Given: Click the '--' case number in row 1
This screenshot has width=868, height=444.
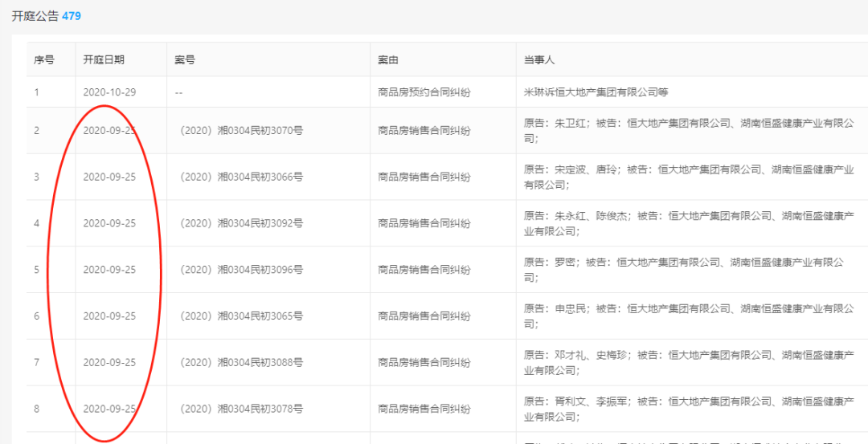Looking at the screenshot, I should coord(178,92).
